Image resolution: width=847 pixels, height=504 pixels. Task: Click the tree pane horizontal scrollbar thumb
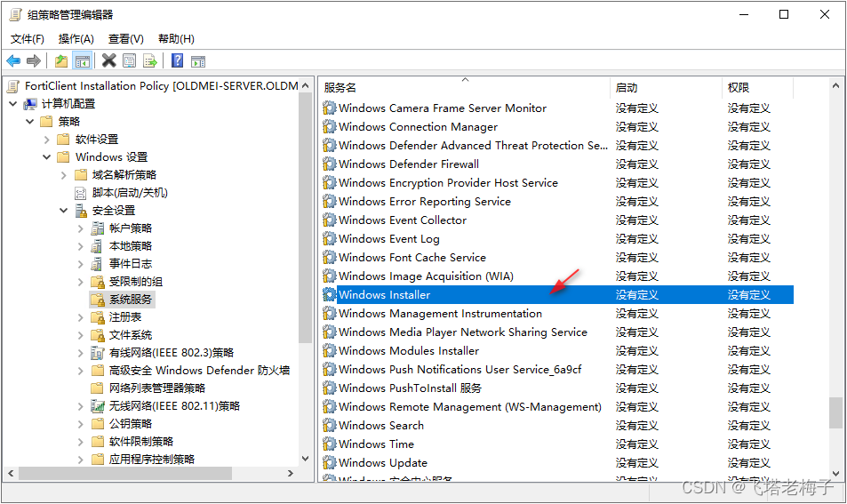pos(125,473)
